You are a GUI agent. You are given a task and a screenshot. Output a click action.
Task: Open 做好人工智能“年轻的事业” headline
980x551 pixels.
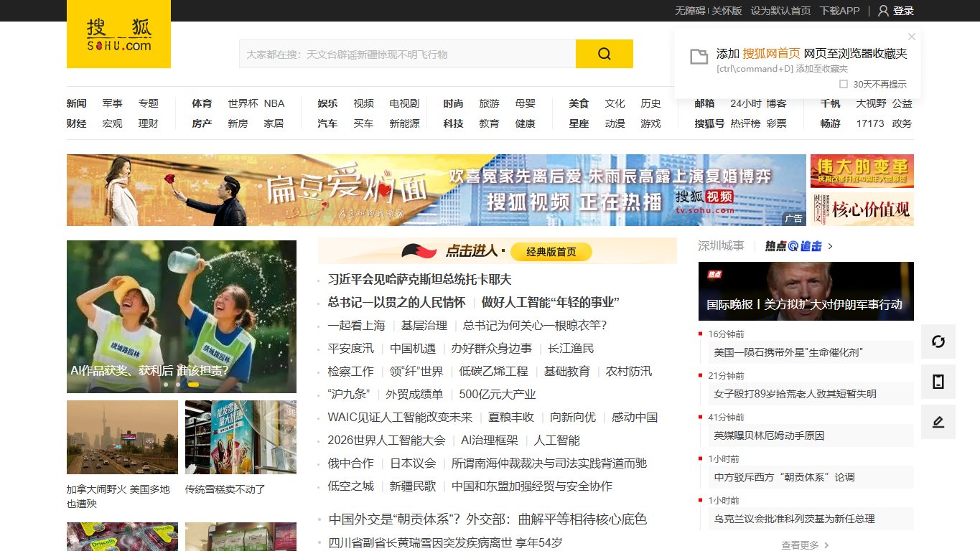tap(551, 302)
